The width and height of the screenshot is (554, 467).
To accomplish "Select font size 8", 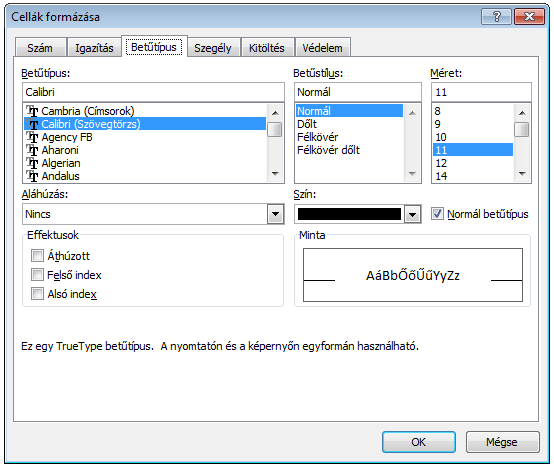I will pyautogui.click(x=473, y=111).
